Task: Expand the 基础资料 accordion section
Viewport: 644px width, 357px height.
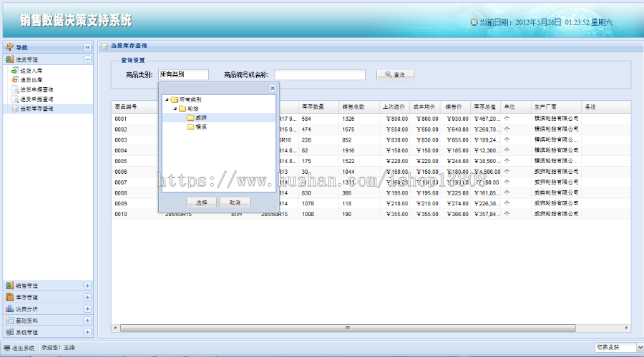Action: 87,321
